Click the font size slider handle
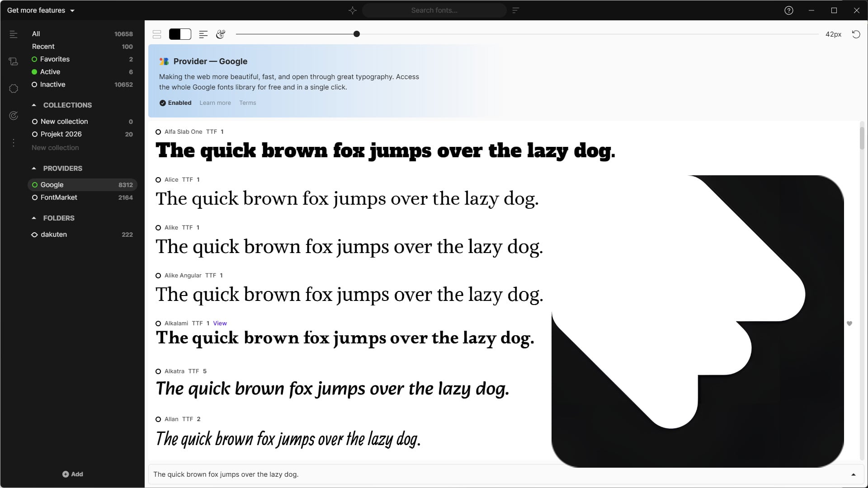Viewport: 868px width, 488px height. tap(357, 34)
